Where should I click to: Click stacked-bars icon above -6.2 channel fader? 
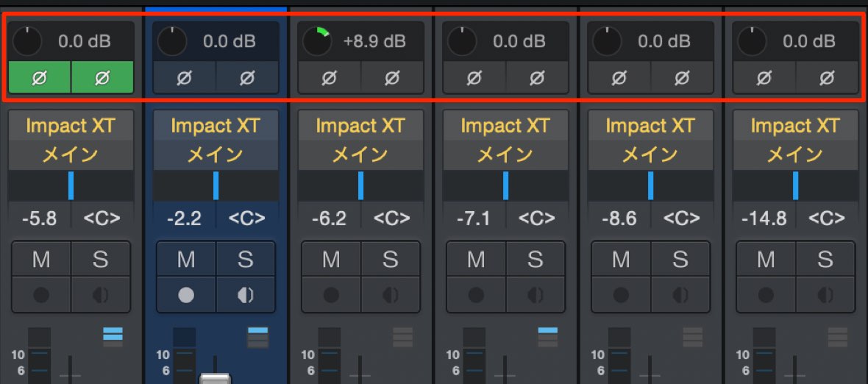[x=403, y=337]
